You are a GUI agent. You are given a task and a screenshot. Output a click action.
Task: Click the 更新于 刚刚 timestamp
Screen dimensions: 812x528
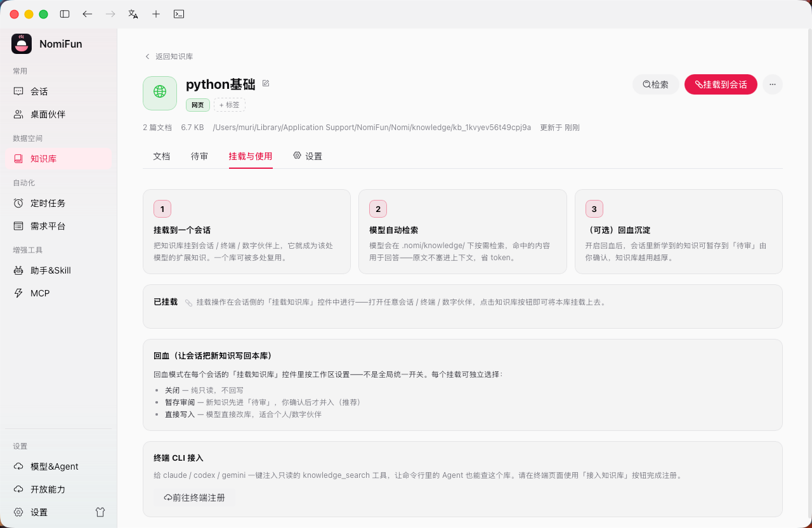click(x=560, y=128)
